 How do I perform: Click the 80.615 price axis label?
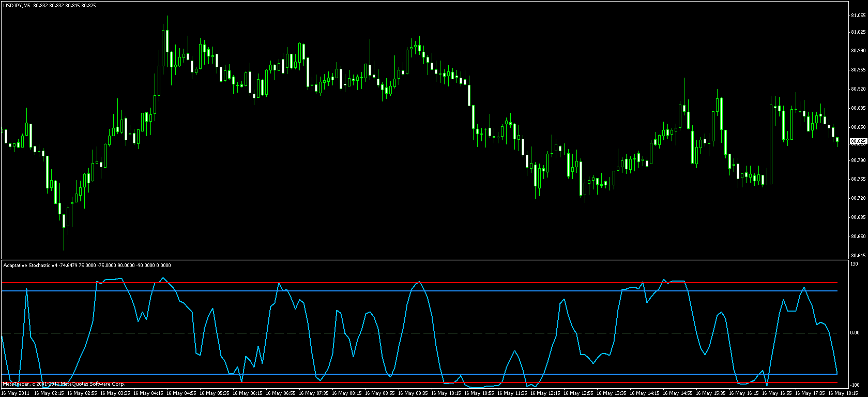(858, 255)
